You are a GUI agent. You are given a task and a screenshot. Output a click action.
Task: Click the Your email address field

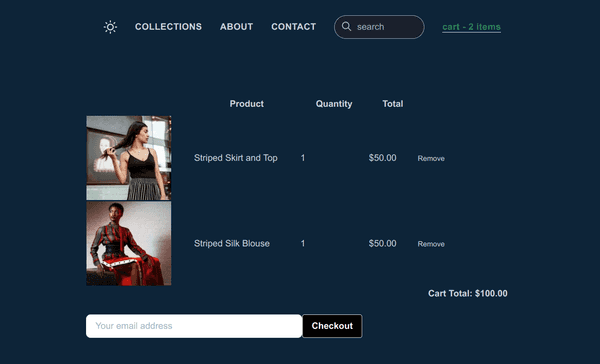pyautogui.click(x=194, y=326)
